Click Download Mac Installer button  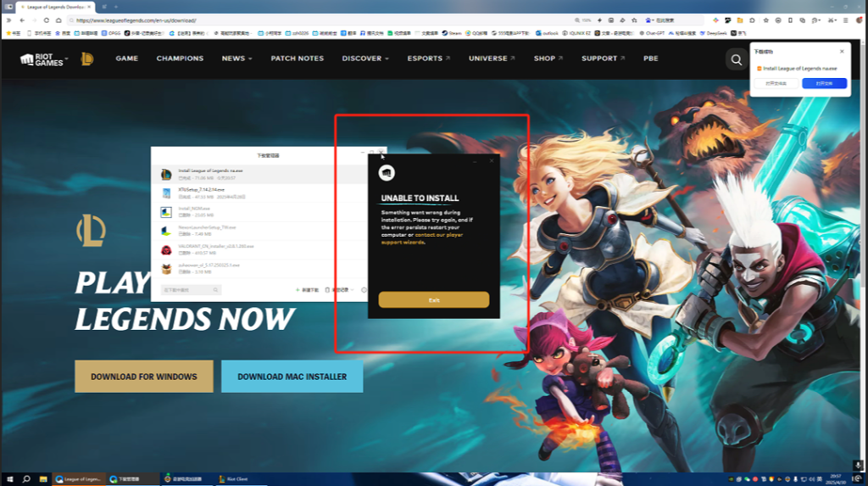292,377
